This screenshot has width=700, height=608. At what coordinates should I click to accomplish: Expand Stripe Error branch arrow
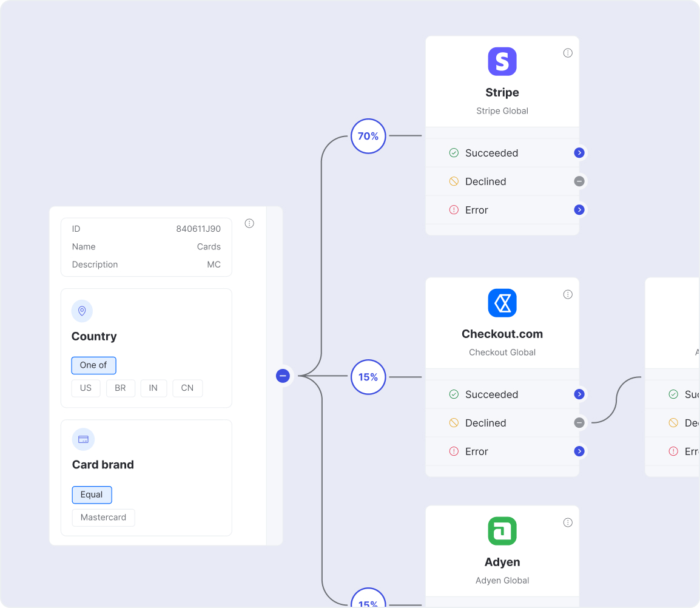[x=579, y=210]
